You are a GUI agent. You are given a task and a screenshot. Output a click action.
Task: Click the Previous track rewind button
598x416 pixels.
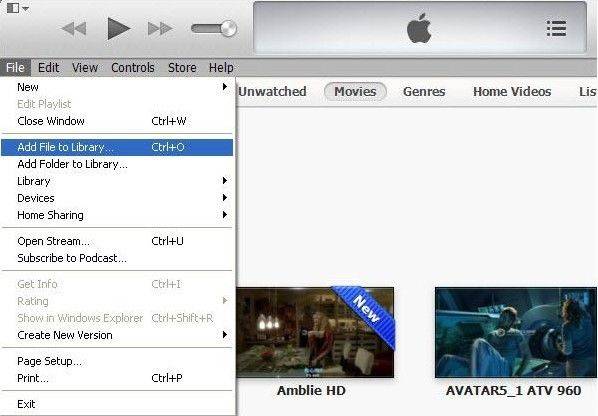pos(74,29)
